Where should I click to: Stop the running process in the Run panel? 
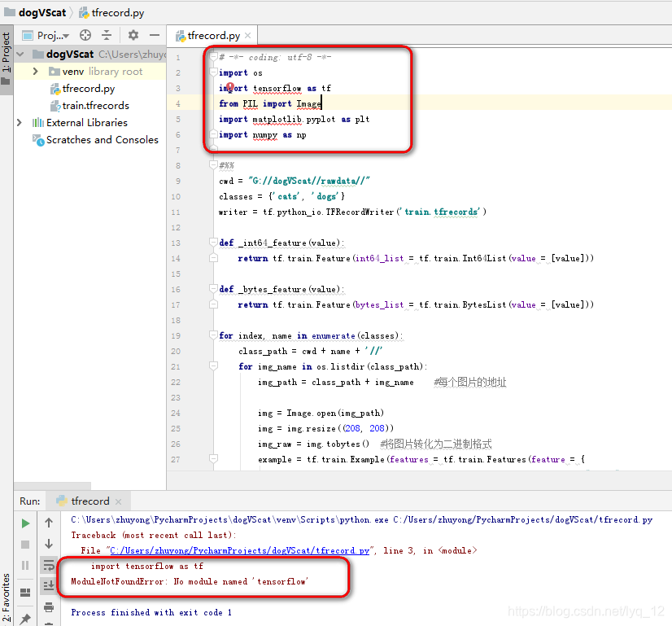(24, 544)
